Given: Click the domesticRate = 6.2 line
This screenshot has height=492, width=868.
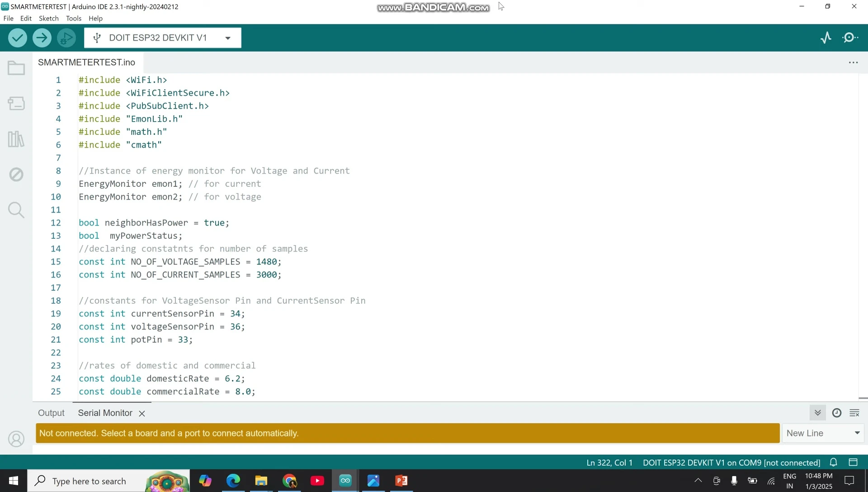Looking at the screenshot, I should (x=162, y=378).
